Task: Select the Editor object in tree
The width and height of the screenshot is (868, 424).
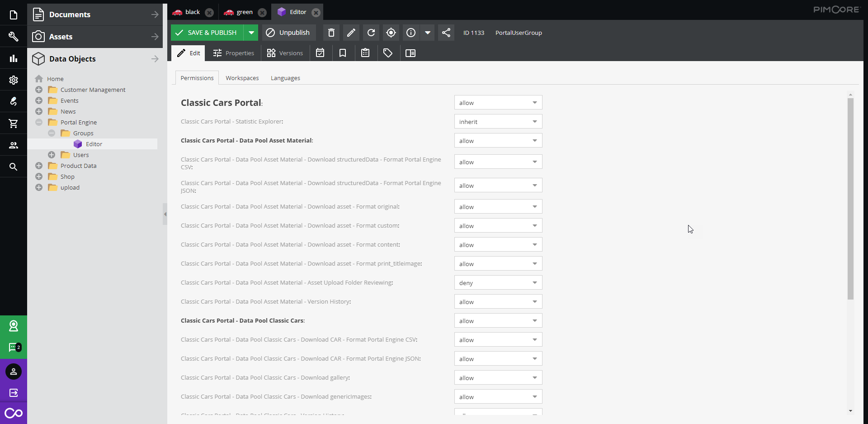Action: tap(94, 144)
